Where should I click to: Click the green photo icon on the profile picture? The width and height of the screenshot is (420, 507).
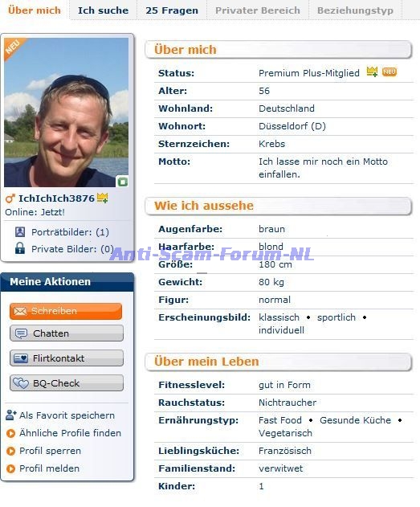click(122, 182)
